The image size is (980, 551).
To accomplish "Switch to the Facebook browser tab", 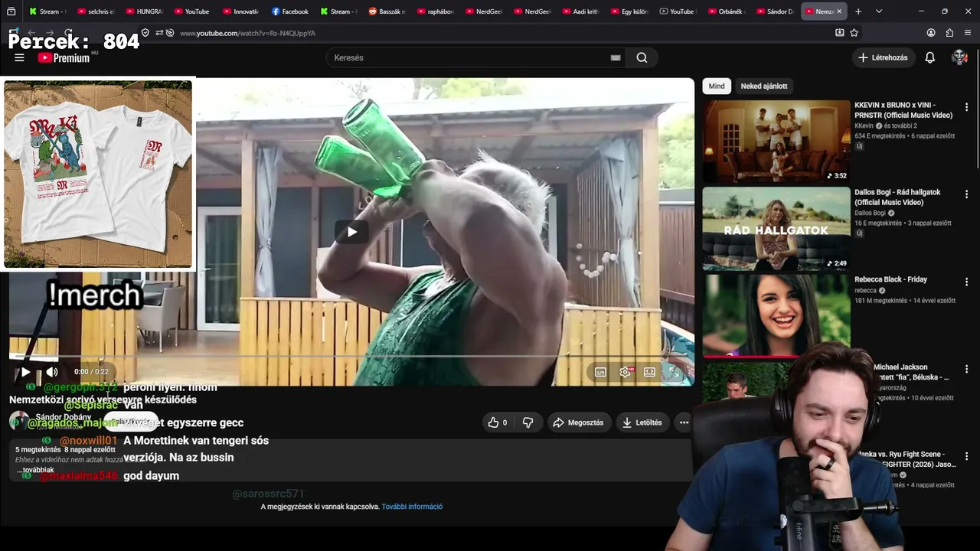I will (x=289, y=11).
